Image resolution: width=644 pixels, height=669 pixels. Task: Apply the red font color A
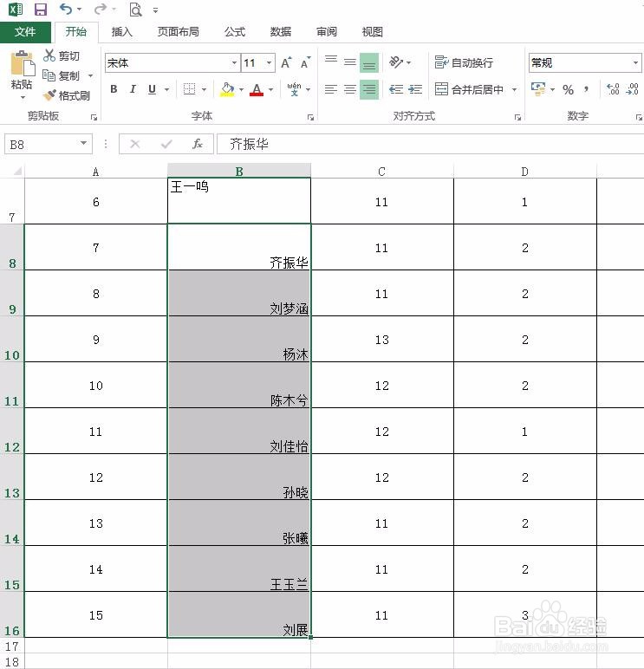(257, 89)
